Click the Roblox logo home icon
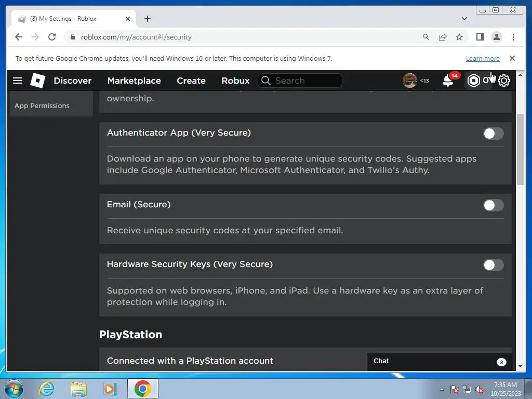Screen dimensions: 532x399 click(x=37, y=81)
